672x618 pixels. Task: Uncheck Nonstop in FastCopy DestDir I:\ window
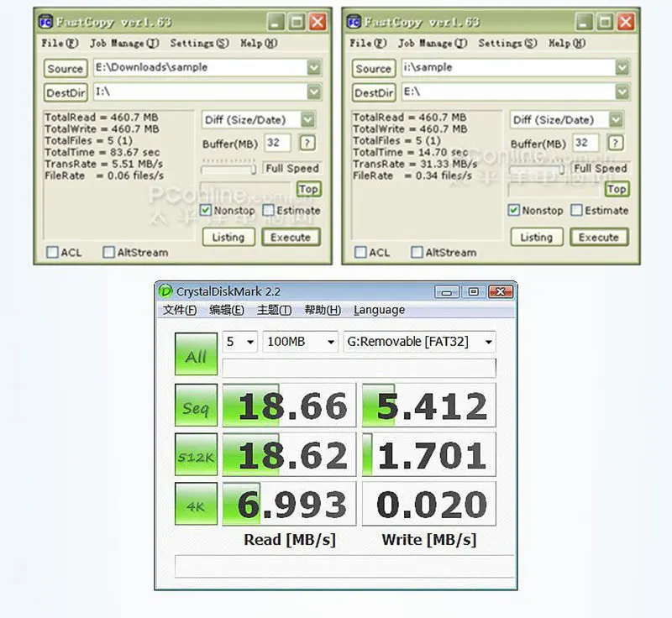[206, 210]
